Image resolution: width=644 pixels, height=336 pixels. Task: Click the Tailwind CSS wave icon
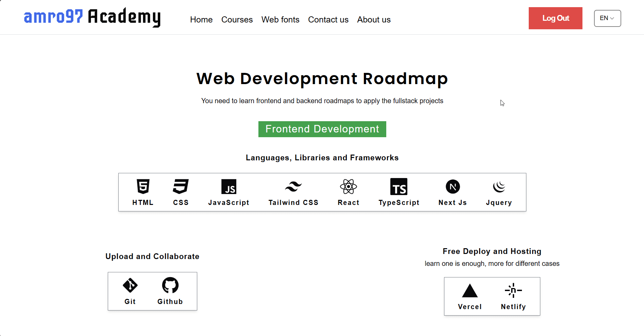(x=293, y=187)
